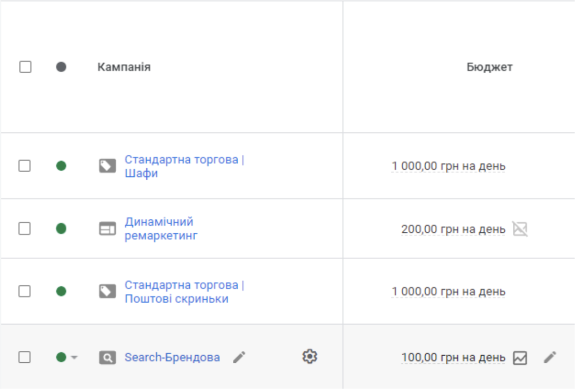The height and width of the screenshot is (392, 576).
Task: Open budget chart icon for 100,00 грн row
Action: coord(520,357)
